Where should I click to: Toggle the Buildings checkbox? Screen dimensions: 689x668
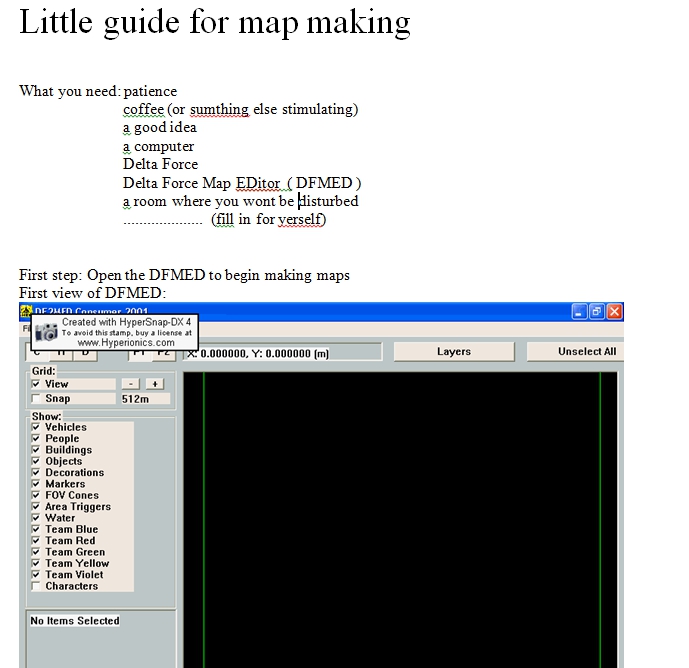pos(36,450)
